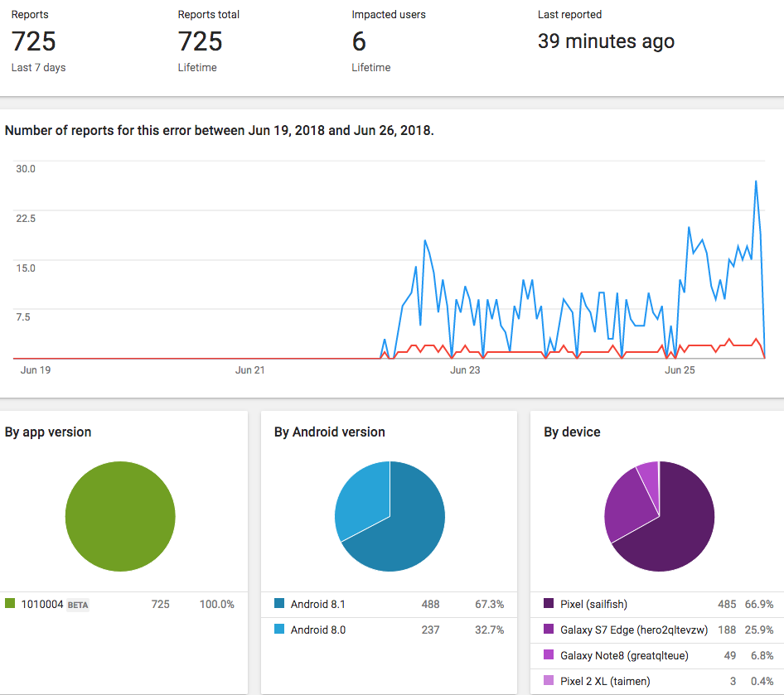The height and width of the screenshot is (695, 784).
Task: Click the 237 count for Android 8.0
Action: [x=430, y=630]
